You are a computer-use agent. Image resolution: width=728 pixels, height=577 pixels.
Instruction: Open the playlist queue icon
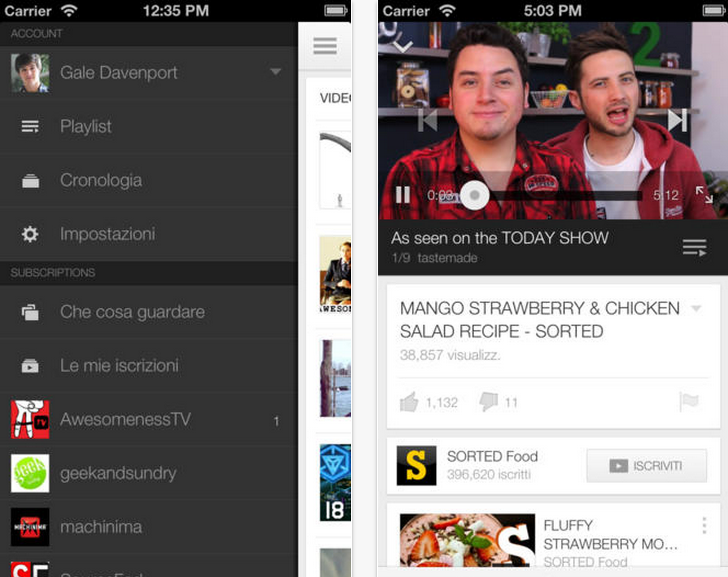(x=695, y=247)
